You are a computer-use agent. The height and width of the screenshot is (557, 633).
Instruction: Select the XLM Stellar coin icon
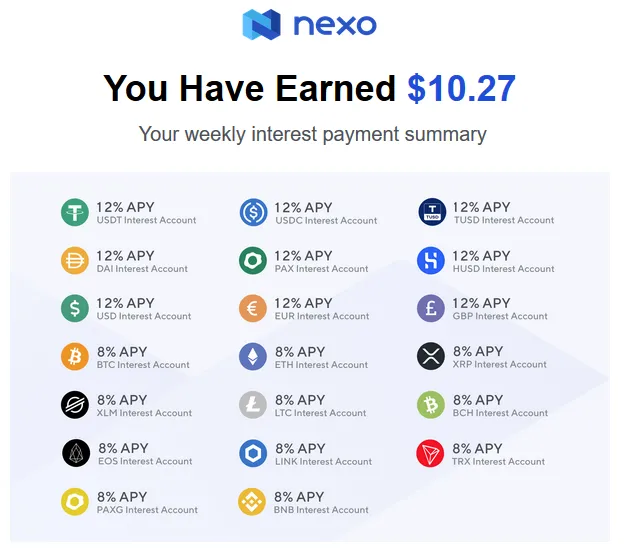75,404
